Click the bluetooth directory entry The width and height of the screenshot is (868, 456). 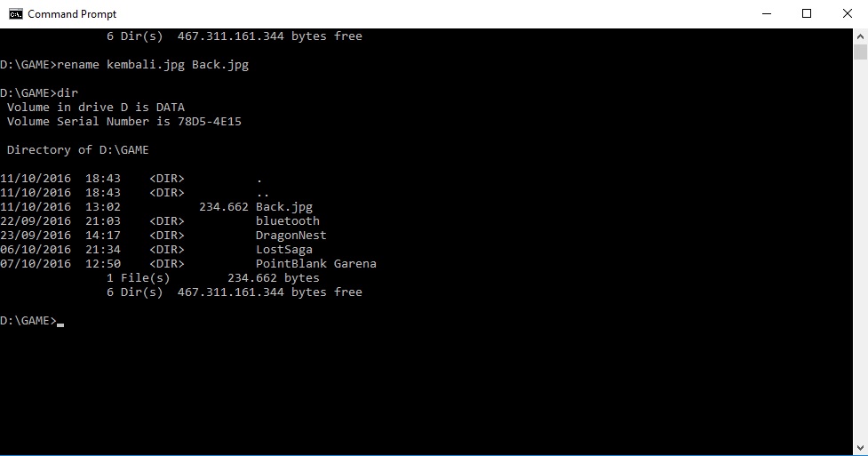pyautogui.click(x=287, y=221)
